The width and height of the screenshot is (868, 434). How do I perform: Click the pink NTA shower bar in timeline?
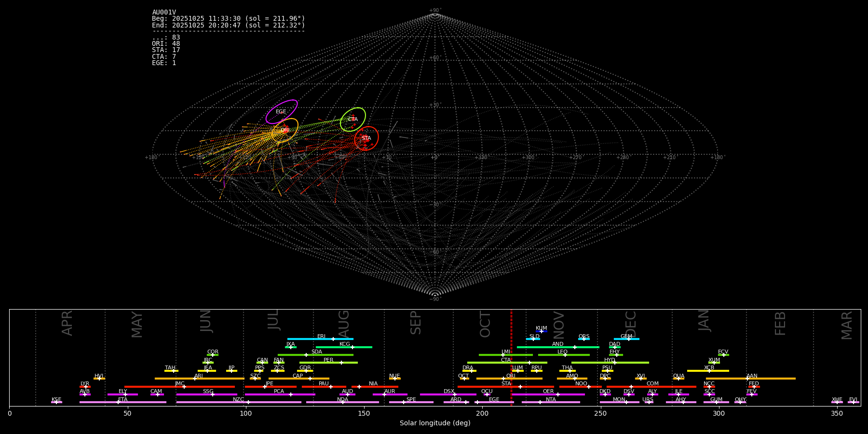tap(551, 402)
